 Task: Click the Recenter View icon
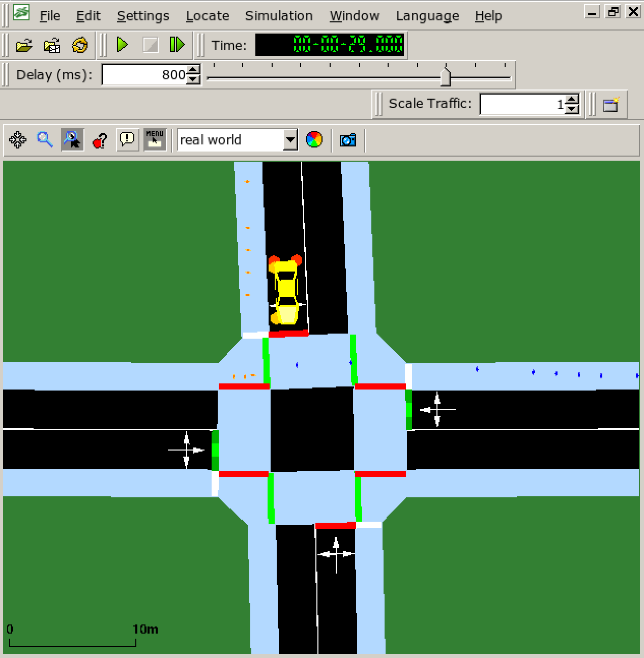[18, 140]
